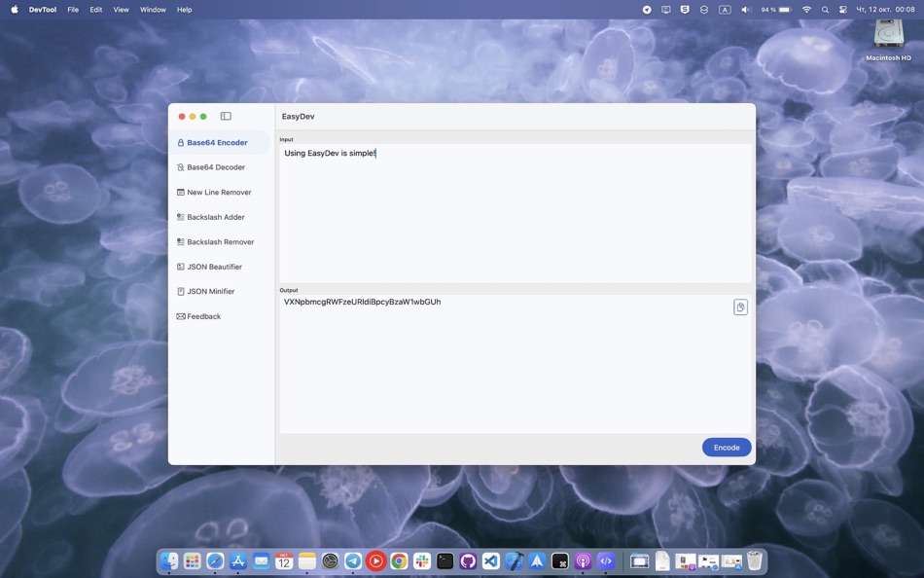Image resolution: width=924 pixels, height=578 pixels.
Task: Copy the encoded output to clipboard
Action: 740,307
